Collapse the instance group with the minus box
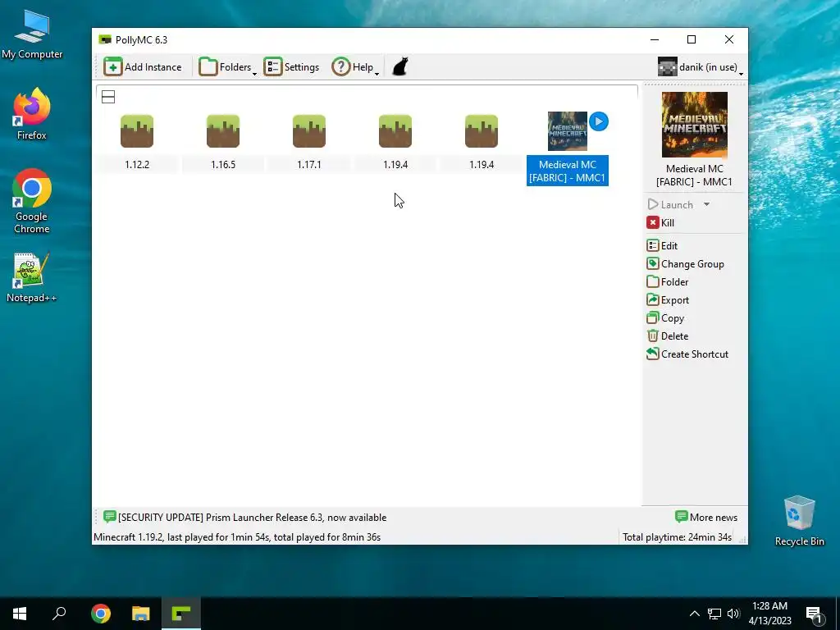The image size is (840, 630). (108, 97)
